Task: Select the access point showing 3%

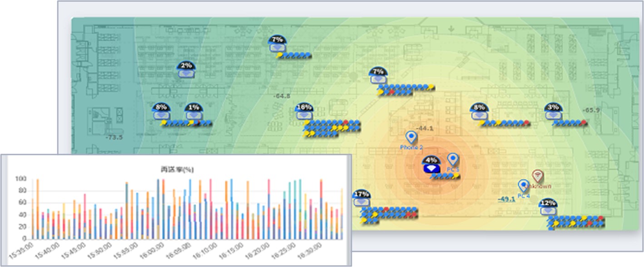Action: [553, 113]
